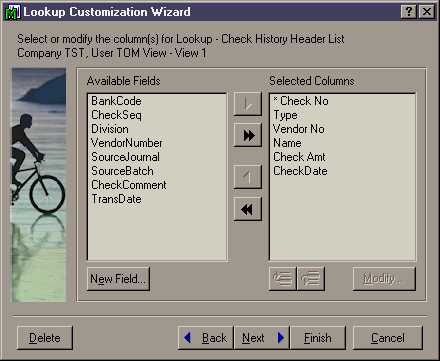
Task: Click the remove single column arrow button
Action: click(x=247, y=177)
